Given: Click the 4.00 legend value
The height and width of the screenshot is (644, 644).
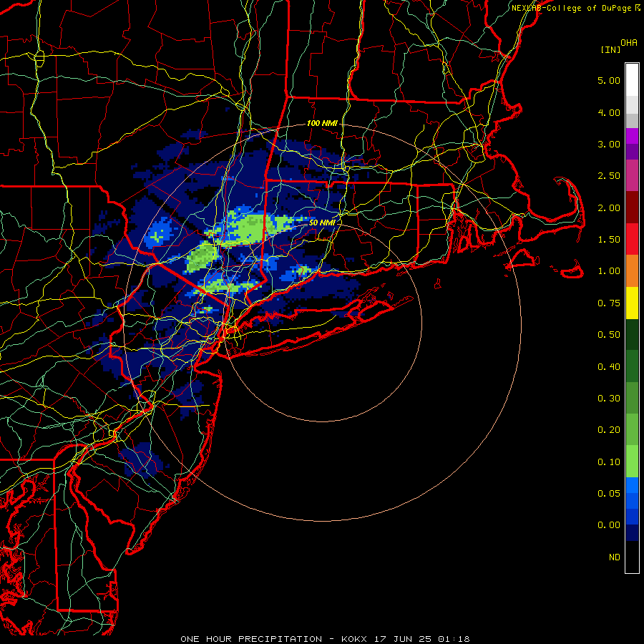Looking at the screenshot, I should pyautogui.click(x=609, y=112).
